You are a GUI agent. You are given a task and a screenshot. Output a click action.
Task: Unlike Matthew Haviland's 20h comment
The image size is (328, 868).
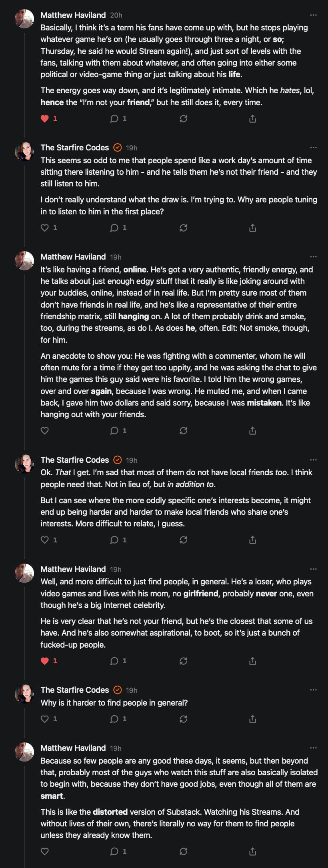coord(45,118)
